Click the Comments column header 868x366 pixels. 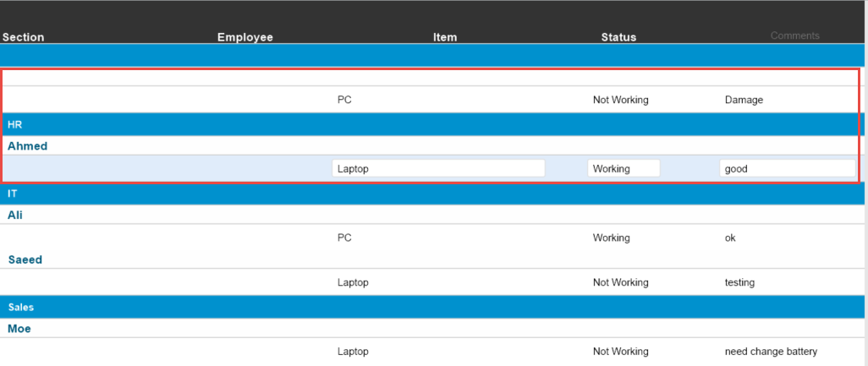(x=795, y=36)
